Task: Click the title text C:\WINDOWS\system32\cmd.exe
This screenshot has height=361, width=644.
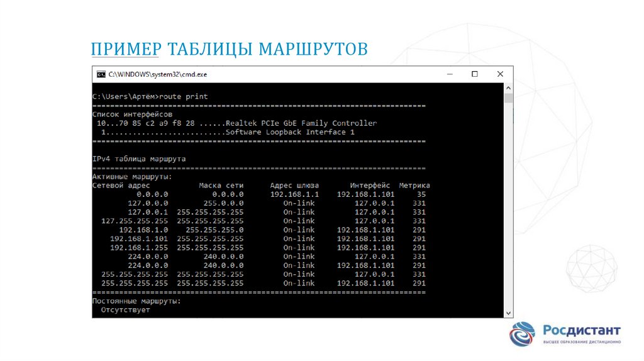Action: [x=158, y=74]
